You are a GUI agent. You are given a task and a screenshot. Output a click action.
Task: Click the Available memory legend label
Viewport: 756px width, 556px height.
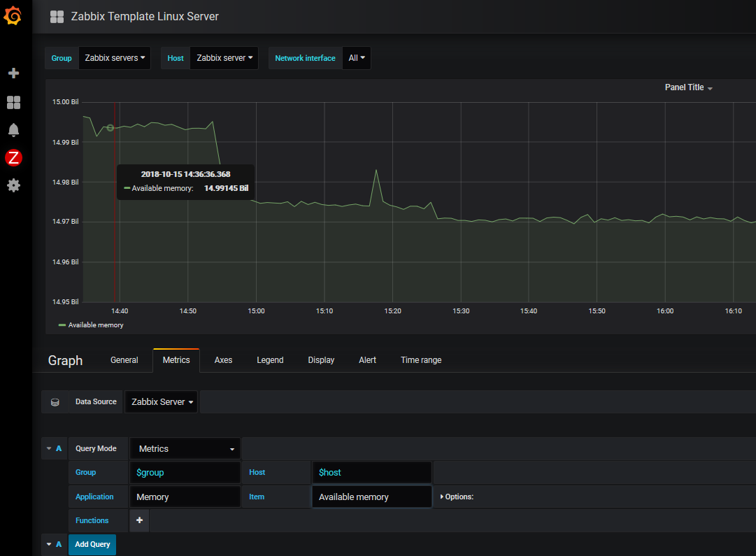pyautogui.click(x=96, y=325)
